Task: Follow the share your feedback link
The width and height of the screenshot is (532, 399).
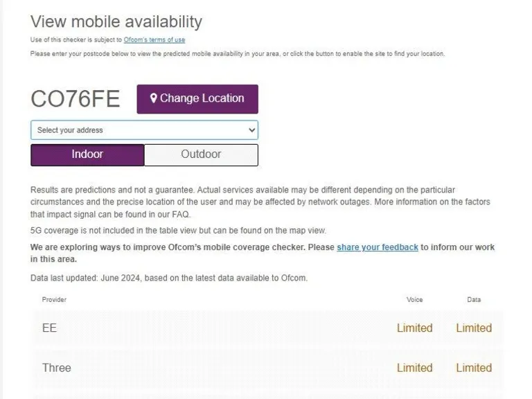Action: (378, 247)
